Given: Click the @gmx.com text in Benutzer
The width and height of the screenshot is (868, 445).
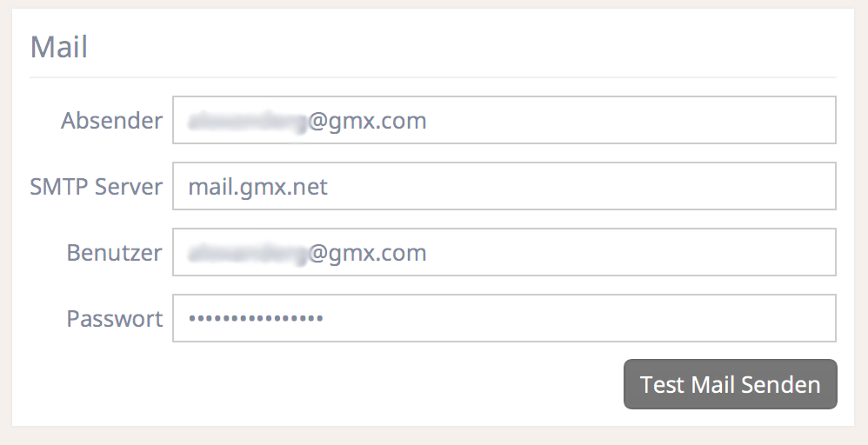Looking at the screenshot, I should click(x=368, y=254).
